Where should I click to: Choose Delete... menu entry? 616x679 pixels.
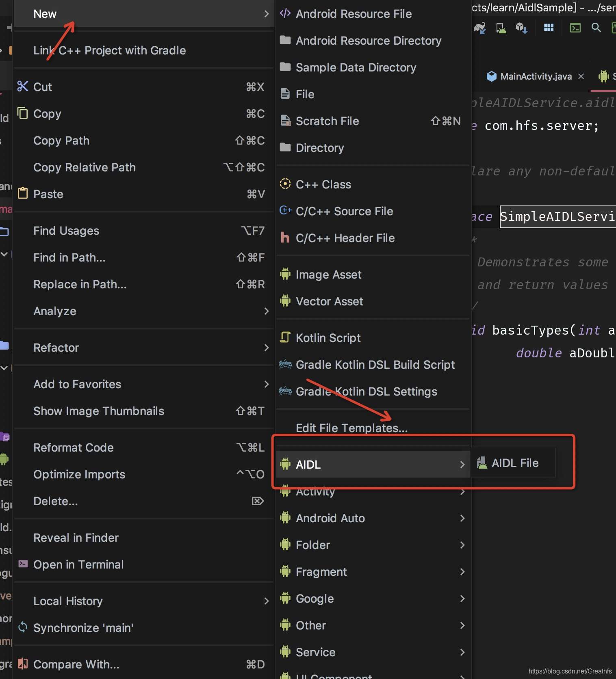coord(144,501)
